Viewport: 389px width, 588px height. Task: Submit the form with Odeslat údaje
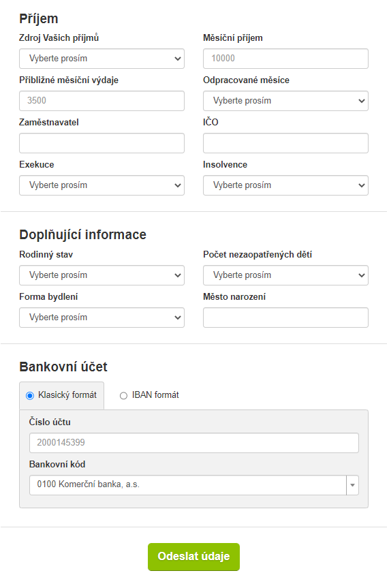click(x=193, y=557)
